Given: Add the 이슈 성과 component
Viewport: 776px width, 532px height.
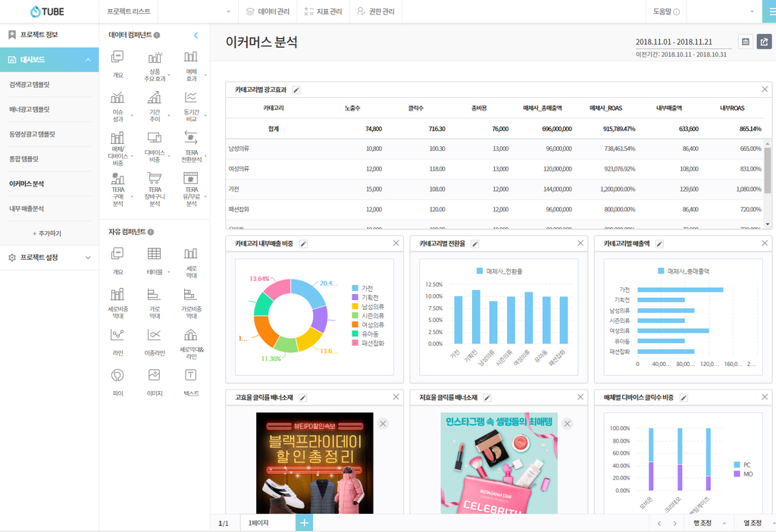Looking at the screenshot, I should click(x=117, y=106).
